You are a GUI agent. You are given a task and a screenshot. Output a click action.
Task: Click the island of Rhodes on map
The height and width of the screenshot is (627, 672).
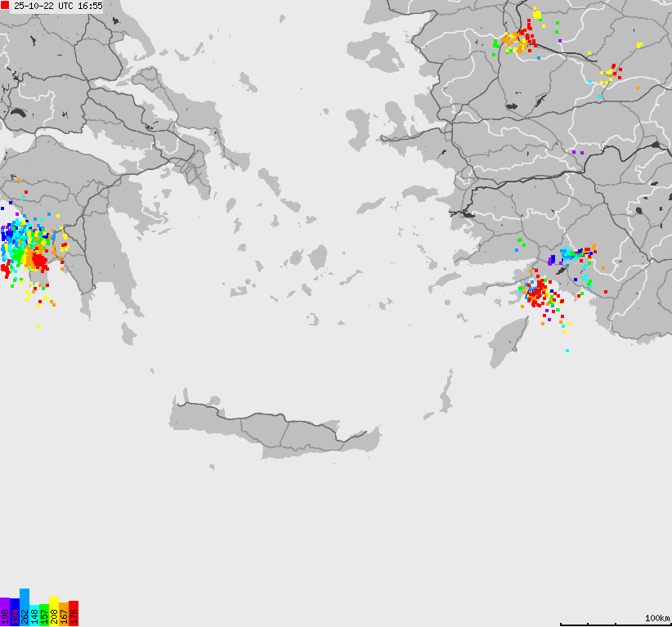tap(508, 342)
